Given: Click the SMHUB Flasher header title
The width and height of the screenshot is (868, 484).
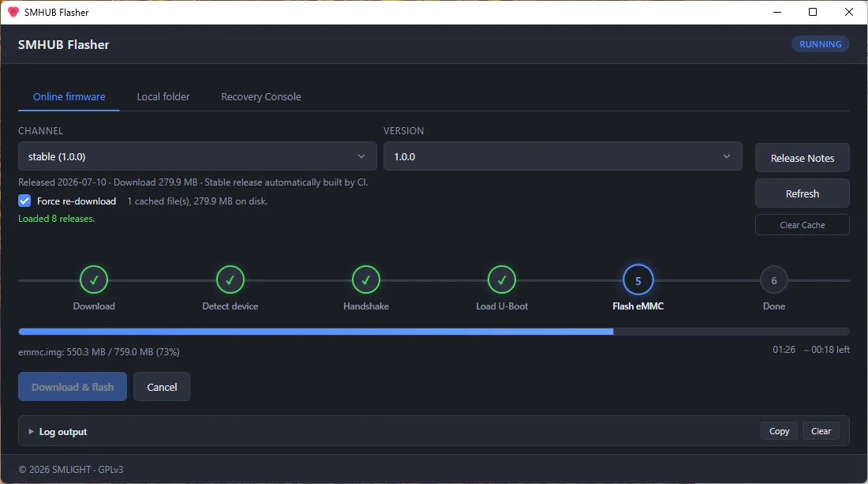Looking at the screenshot, I should pyautogui.click(x=64, y=44).
